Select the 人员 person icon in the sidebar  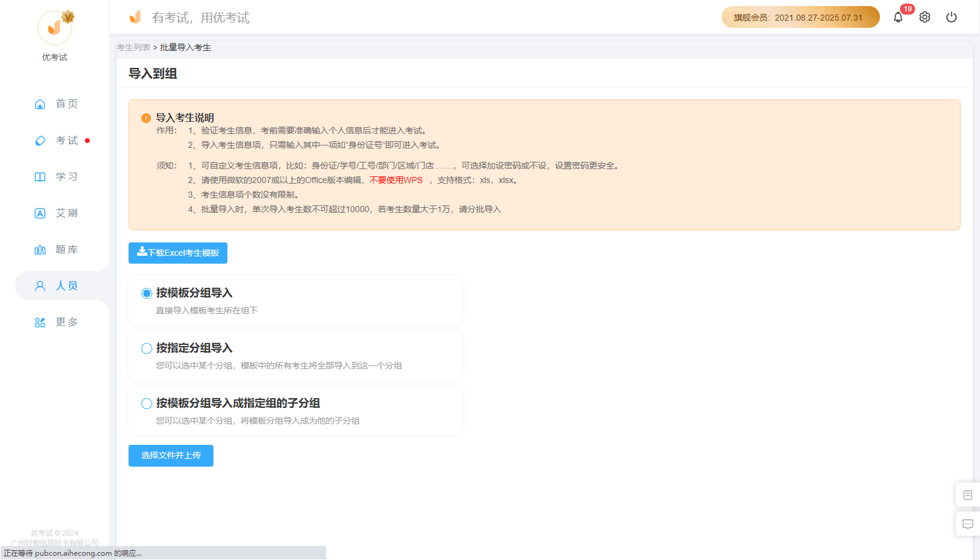(40, 286)
